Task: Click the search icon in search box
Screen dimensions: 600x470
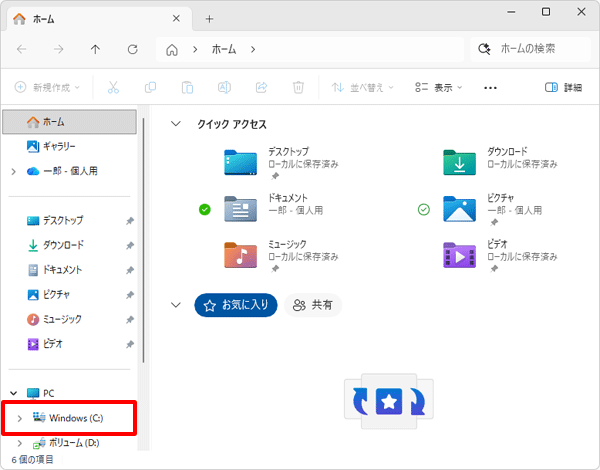Action: click(x=484, y=49)
